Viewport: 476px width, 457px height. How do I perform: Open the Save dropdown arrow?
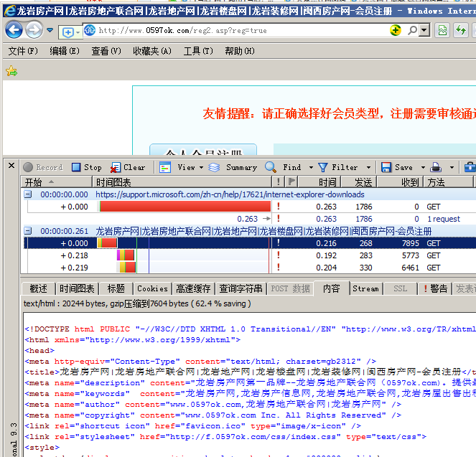coord(423,167)
